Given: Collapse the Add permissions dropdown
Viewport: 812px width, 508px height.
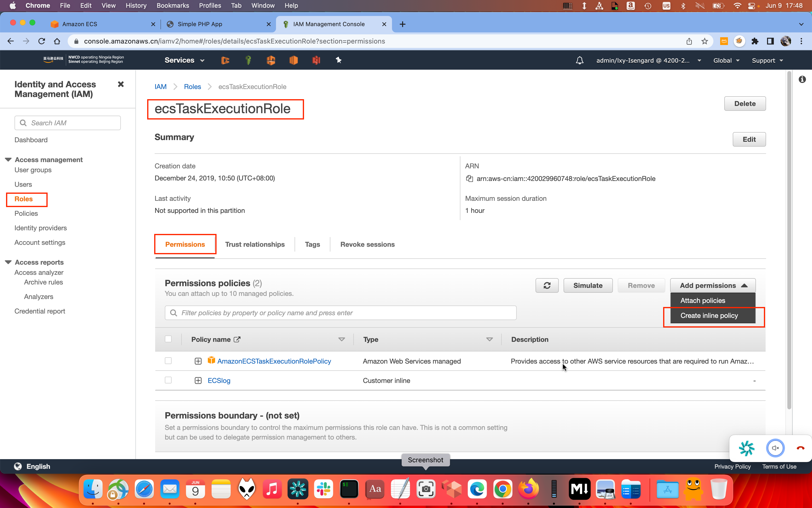Looking at the screenshot, I should [713, 285].
